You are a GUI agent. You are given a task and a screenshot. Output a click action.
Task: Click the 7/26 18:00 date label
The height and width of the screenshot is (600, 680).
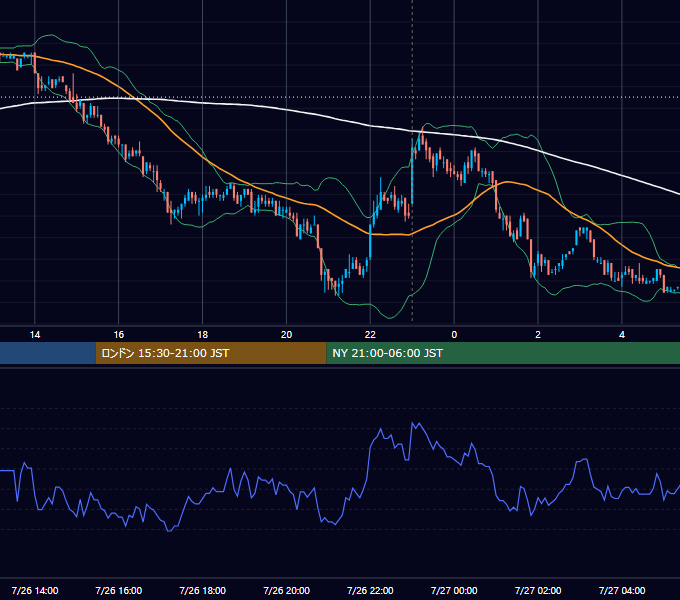(203, 590)
